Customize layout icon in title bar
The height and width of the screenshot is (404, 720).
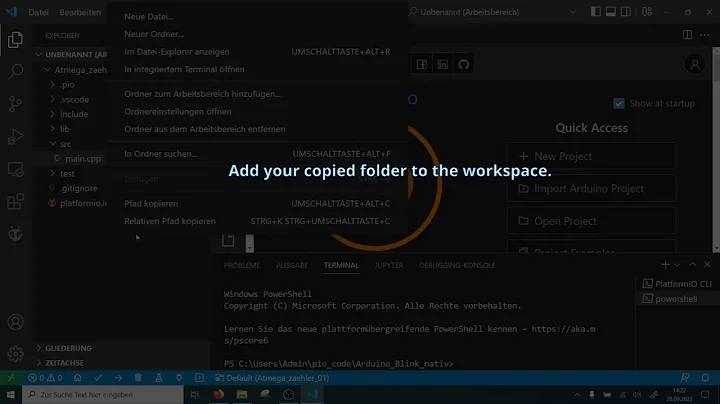point(647,12)
